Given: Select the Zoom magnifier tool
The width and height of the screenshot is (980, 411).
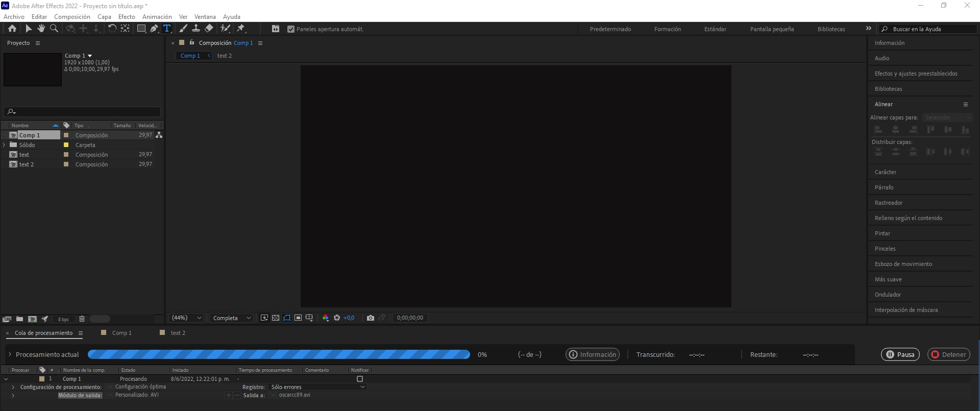Looking at the screenshot, I should pyautogui.click(x=54, y=29).
